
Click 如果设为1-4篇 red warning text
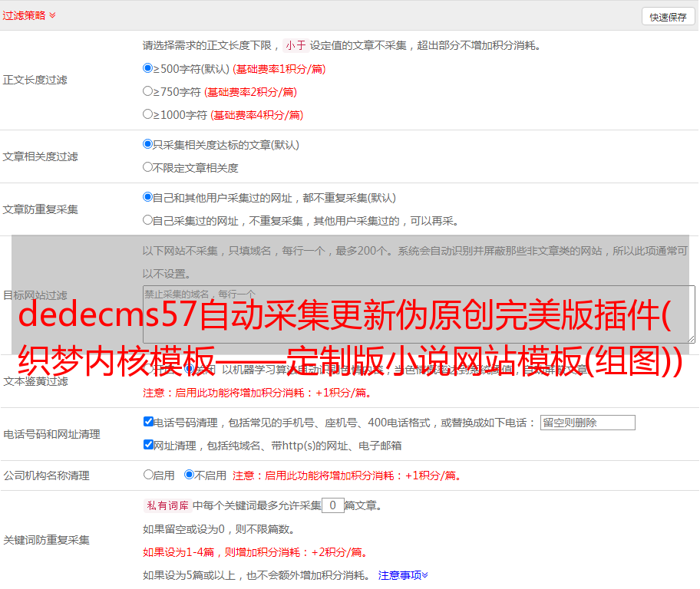tap(256, 552)
